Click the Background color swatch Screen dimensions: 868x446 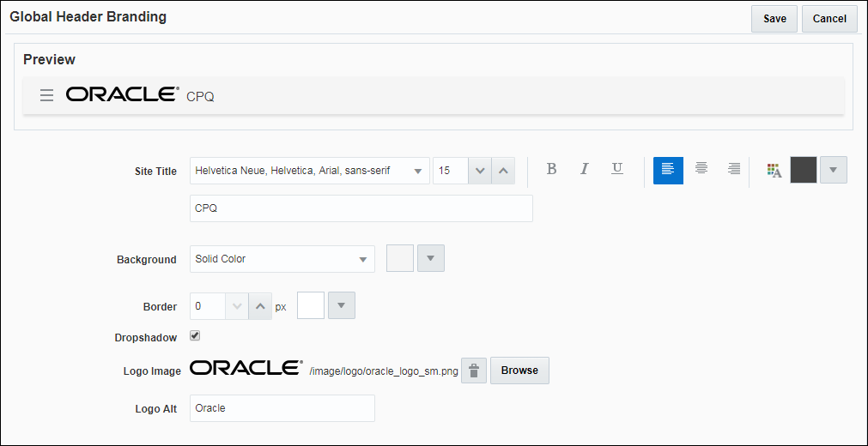tap(400, 258)
